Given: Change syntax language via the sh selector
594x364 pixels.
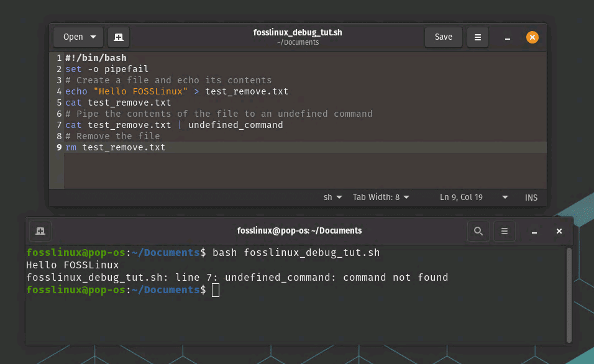Looking at the screenshot, I should (x=332, y=197).
